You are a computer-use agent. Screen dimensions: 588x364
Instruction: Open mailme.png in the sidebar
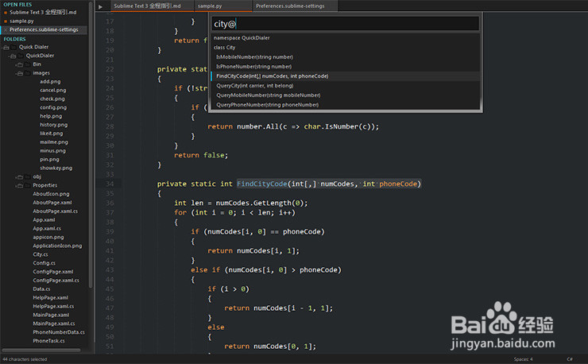click(54, 141)
